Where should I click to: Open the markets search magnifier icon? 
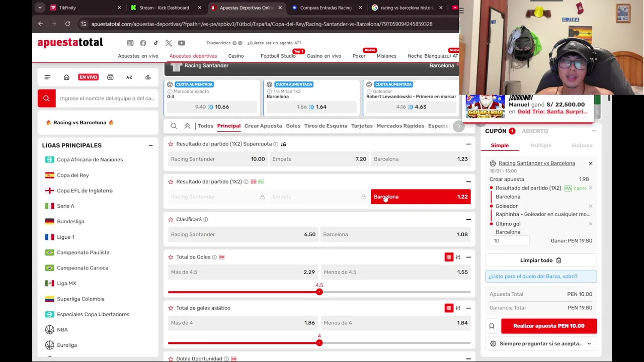(x=174, y=126)
